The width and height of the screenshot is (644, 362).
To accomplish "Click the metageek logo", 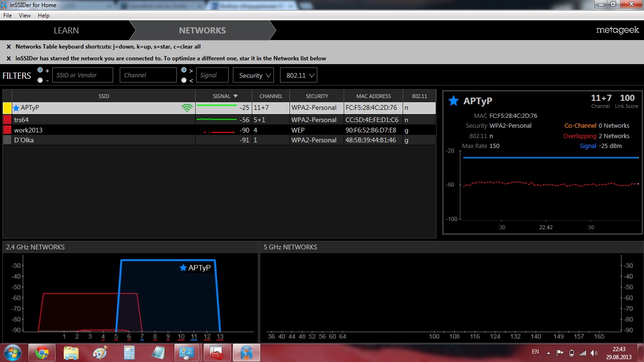I will 617,30.
